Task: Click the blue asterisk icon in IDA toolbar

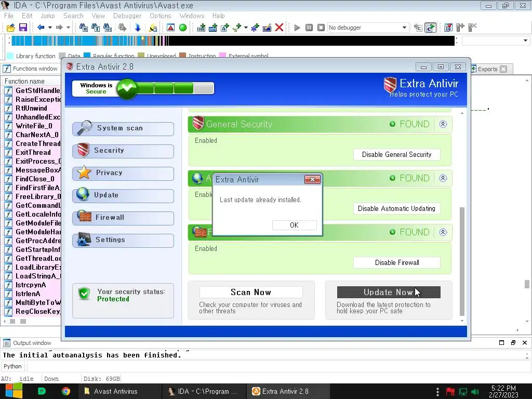Action: tap(255, 28)
